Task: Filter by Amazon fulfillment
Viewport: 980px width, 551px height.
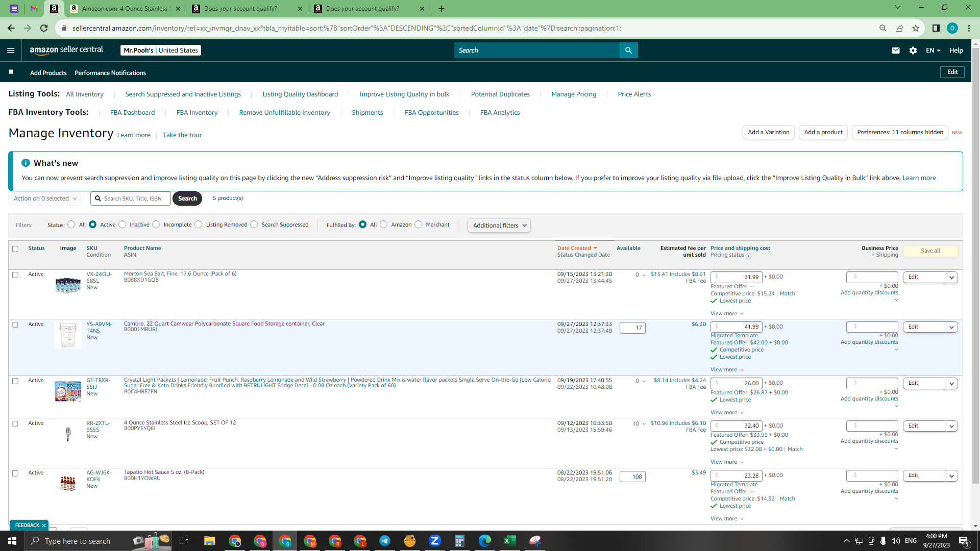Action: 384,224
